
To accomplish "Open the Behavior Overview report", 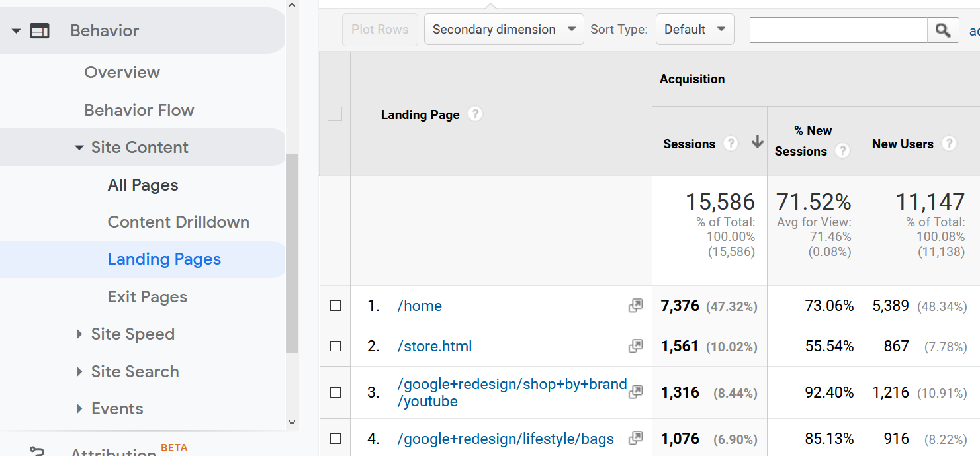I will tap(122, 73).
